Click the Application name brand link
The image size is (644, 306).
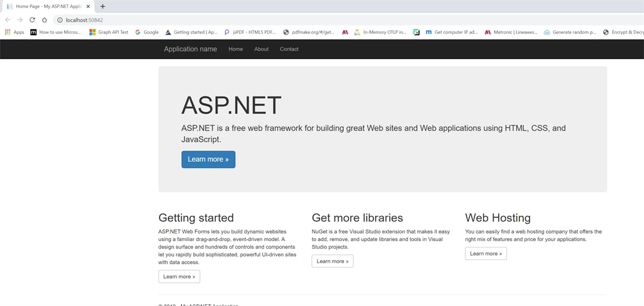[190, 49]
